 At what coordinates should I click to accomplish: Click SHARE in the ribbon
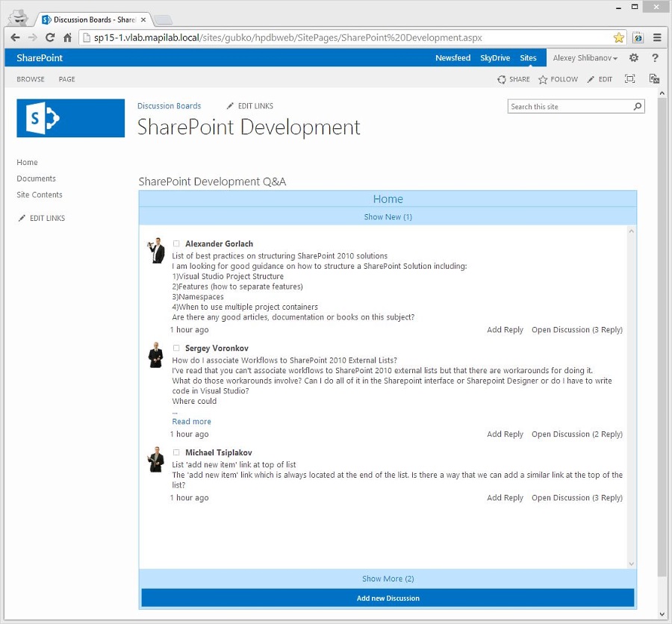[x=514, y=79]
